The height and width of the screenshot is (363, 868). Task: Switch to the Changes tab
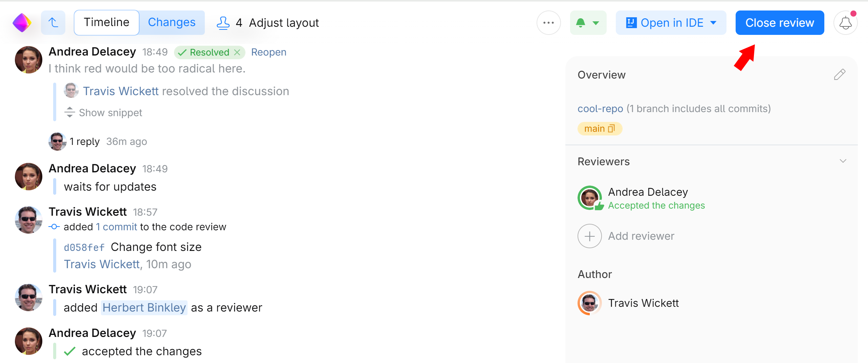click(172, 23)
